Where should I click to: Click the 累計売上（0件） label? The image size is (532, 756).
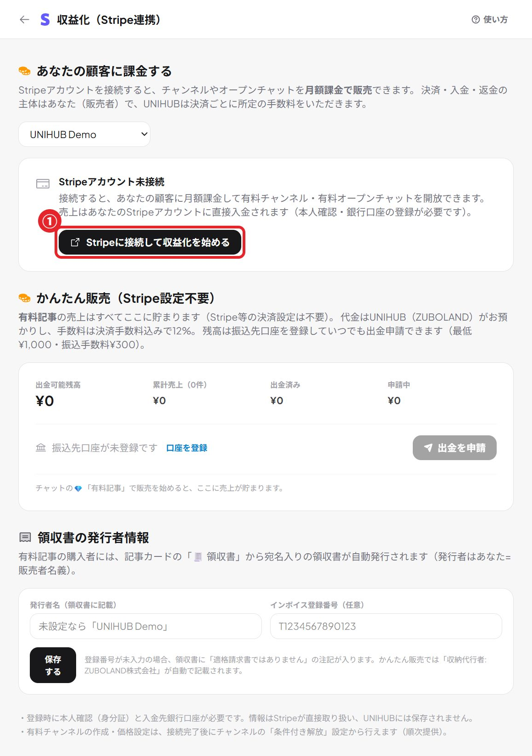[180, 385]
